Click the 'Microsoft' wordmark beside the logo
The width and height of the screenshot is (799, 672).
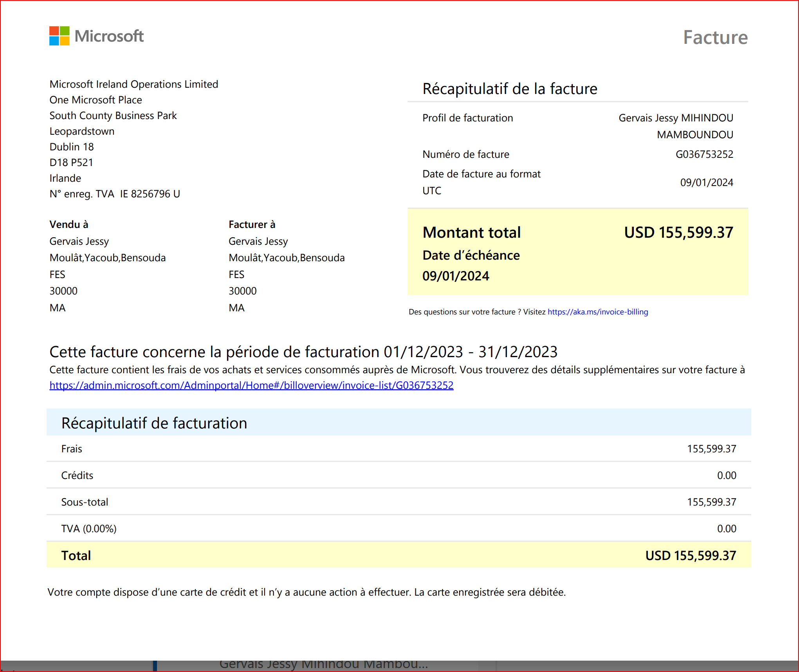[109, 36]
